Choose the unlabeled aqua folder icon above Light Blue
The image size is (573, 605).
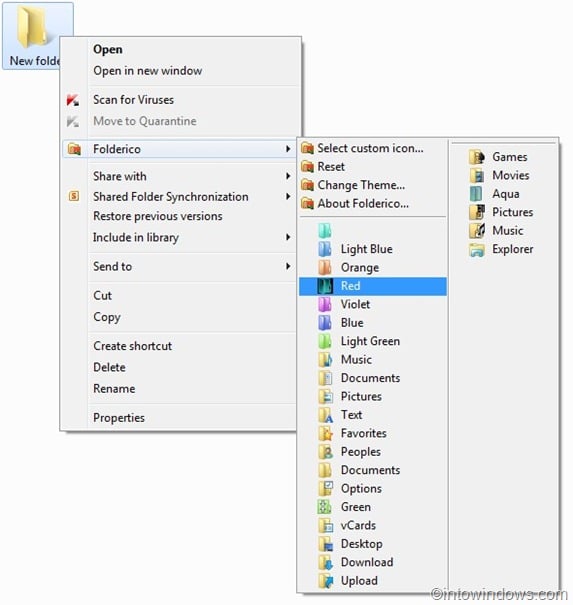tap(325, 230)
